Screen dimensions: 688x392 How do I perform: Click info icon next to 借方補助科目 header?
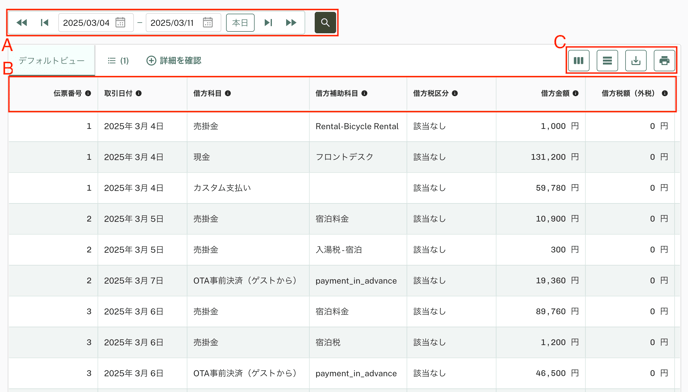click(x=365, y=93)
